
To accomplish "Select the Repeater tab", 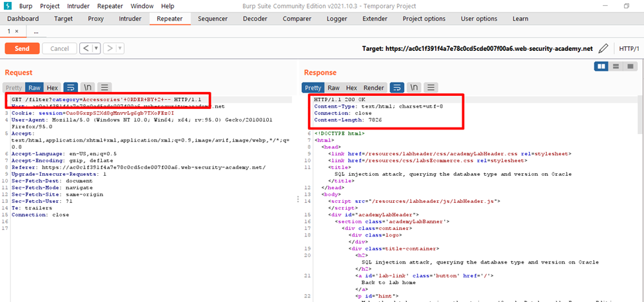I will click(x=170, y=19).
